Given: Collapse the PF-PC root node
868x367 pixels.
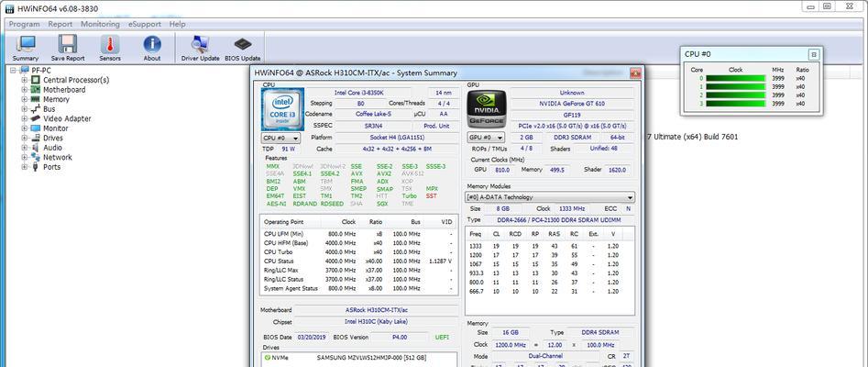Looking at the screenshot, I should 13,70.
